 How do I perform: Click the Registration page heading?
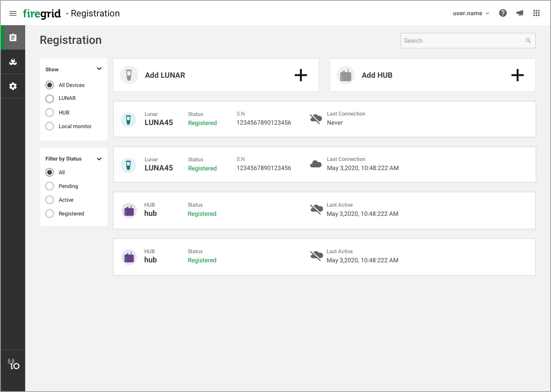[71, 40]
